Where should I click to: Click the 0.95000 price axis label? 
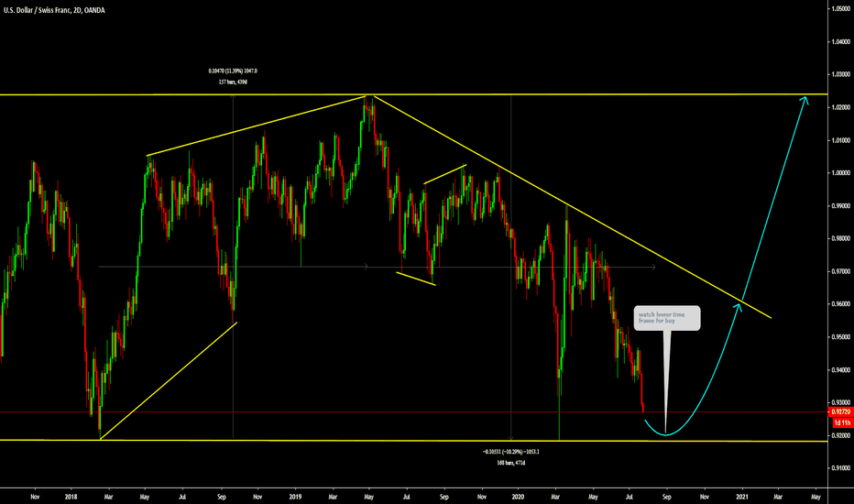tap(841, 337)
